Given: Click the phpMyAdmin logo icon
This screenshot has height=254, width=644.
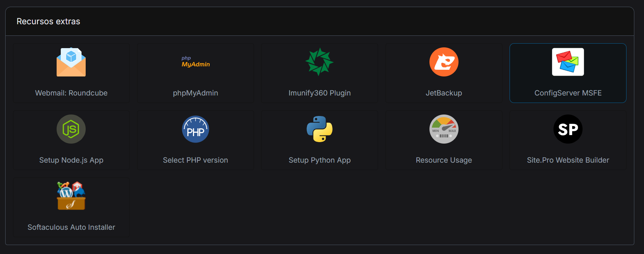Looking at the screenshot, I should [196, 62].
